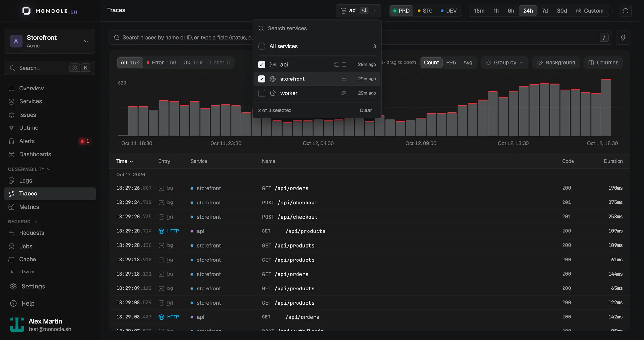Collapse the Observability section
The width and height of the screenshot is (644, 340).
[x=29, y=169]
